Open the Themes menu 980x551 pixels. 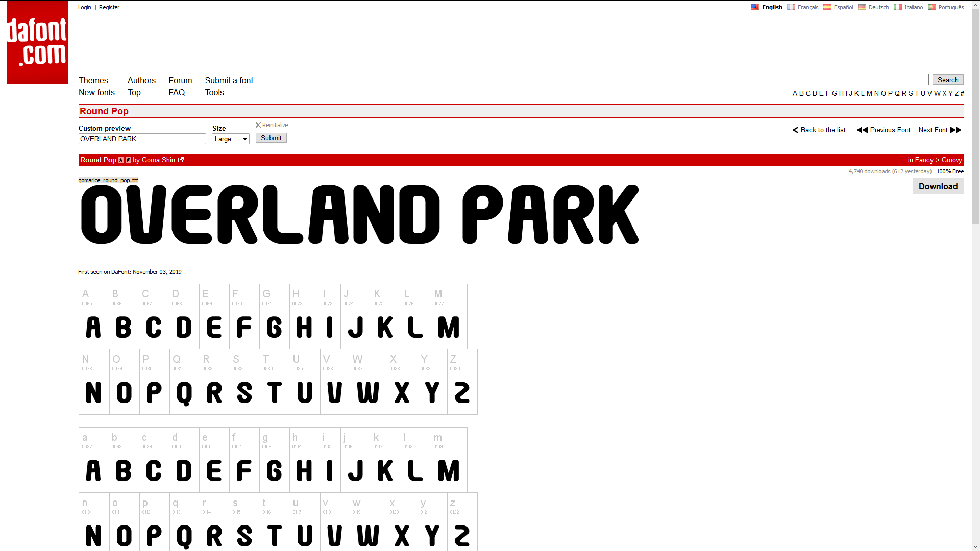coord(93,80)
